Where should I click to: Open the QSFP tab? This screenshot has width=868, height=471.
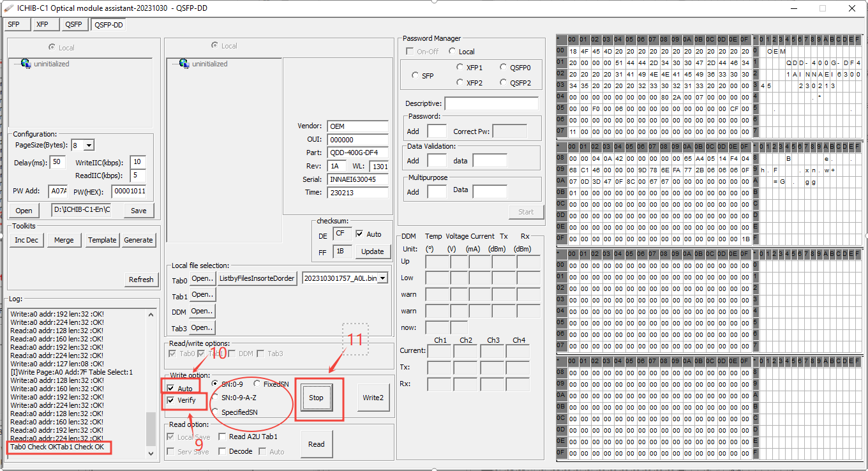(x=73, y=25)
